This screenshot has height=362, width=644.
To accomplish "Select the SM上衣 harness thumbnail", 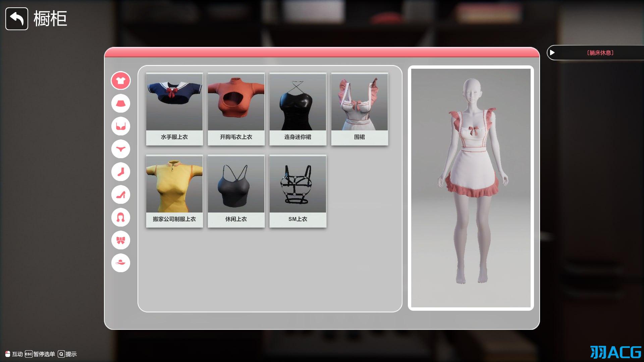I will click(x=298, y=184).
